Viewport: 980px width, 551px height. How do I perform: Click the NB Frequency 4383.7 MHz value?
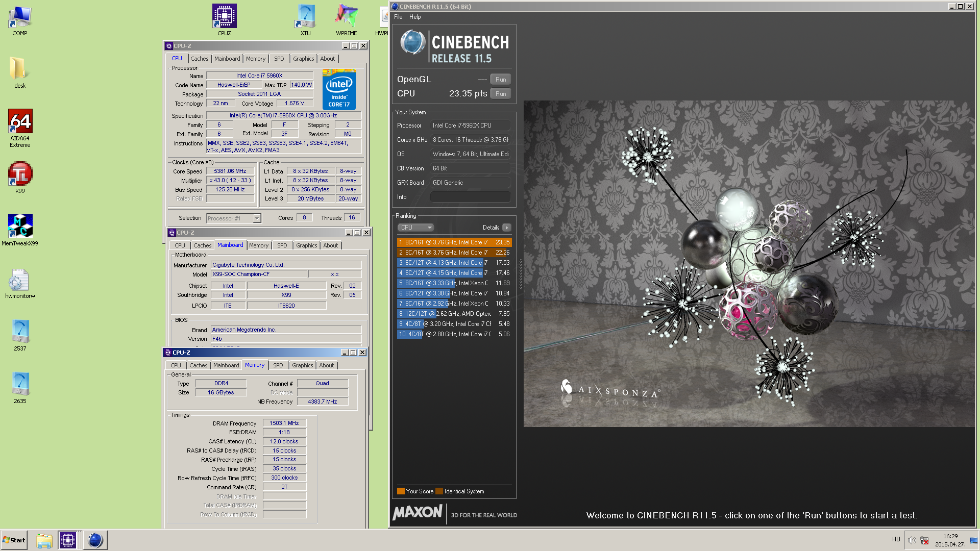(322, 402)
